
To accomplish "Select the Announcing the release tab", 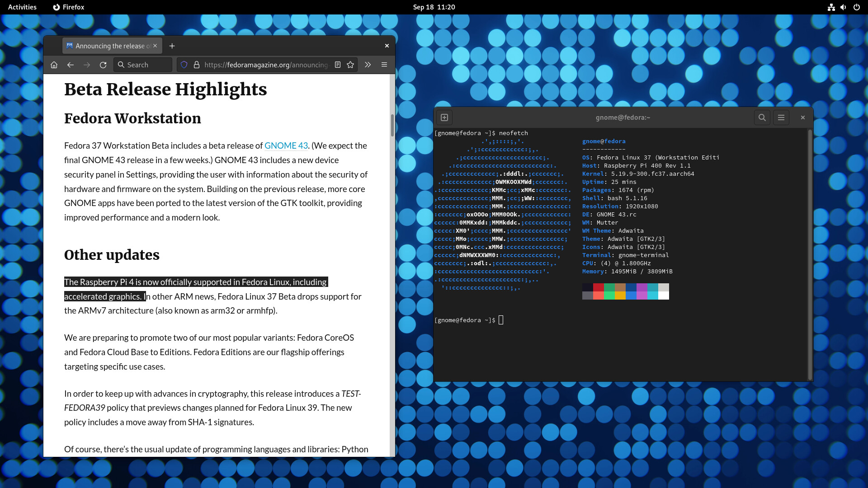I will pos(112,46).
